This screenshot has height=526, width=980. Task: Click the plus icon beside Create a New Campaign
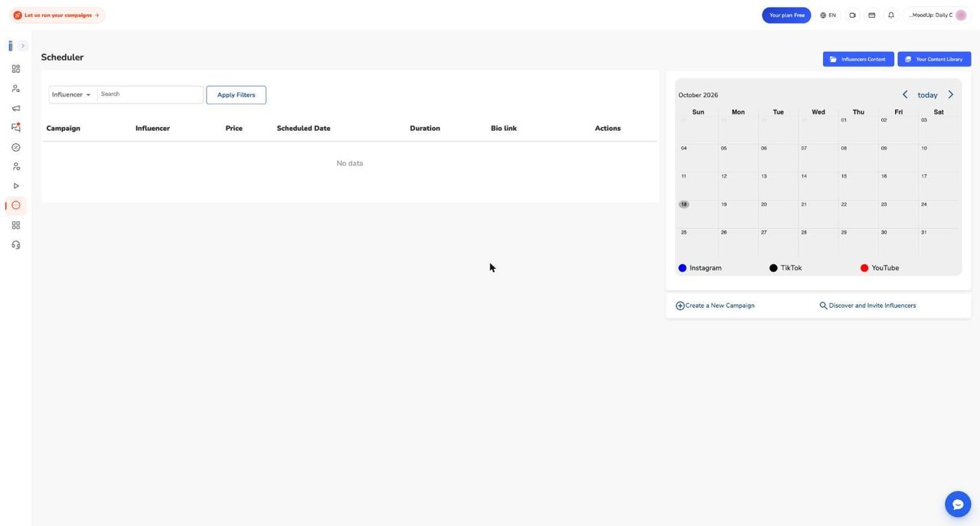coord(680,305)
